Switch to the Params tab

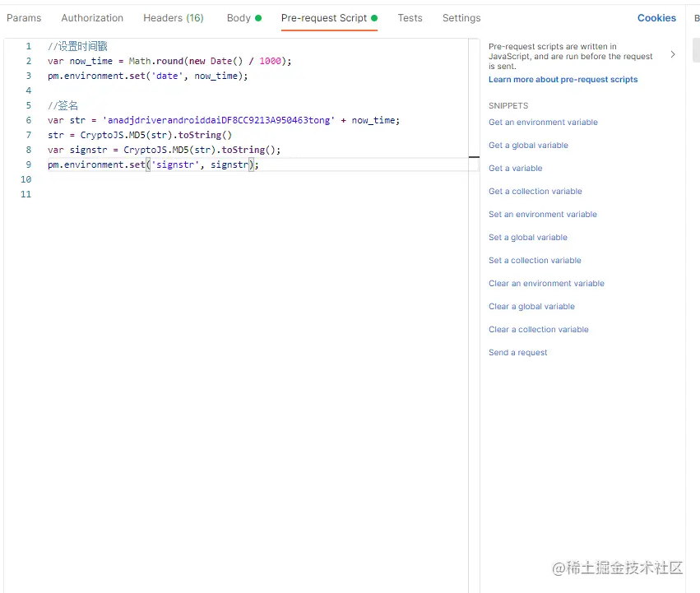(24, 17)
